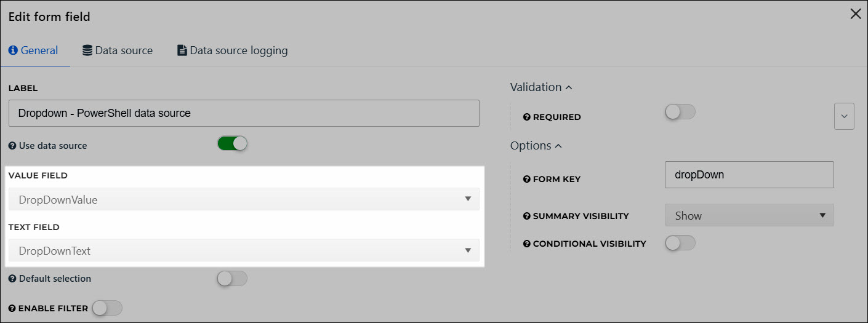Toggle the REQUIRED validation switch
868x323 pixels.
coord(680,112)
